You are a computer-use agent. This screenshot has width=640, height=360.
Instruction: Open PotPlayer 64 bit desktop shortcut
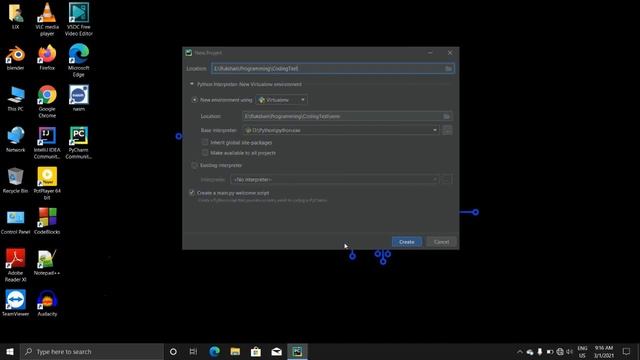47,183
